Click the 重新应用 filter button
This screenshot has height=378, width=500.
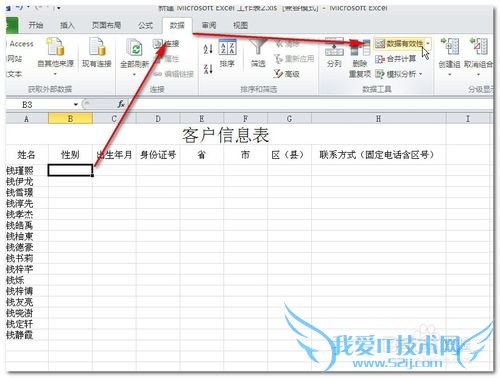(x=294, y=59)
